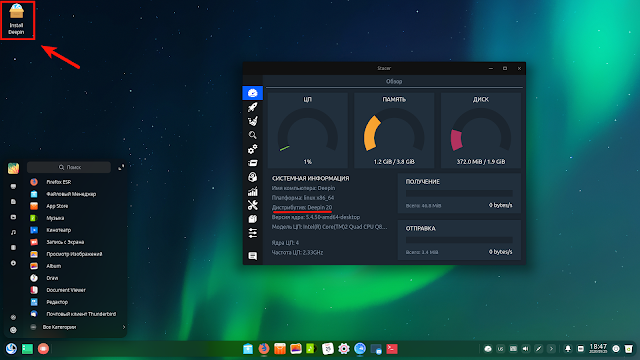The width and height of the screenshot is (640, 360).
Task: Open multitasking view green icon on taskbar
Action: [27, 349]
